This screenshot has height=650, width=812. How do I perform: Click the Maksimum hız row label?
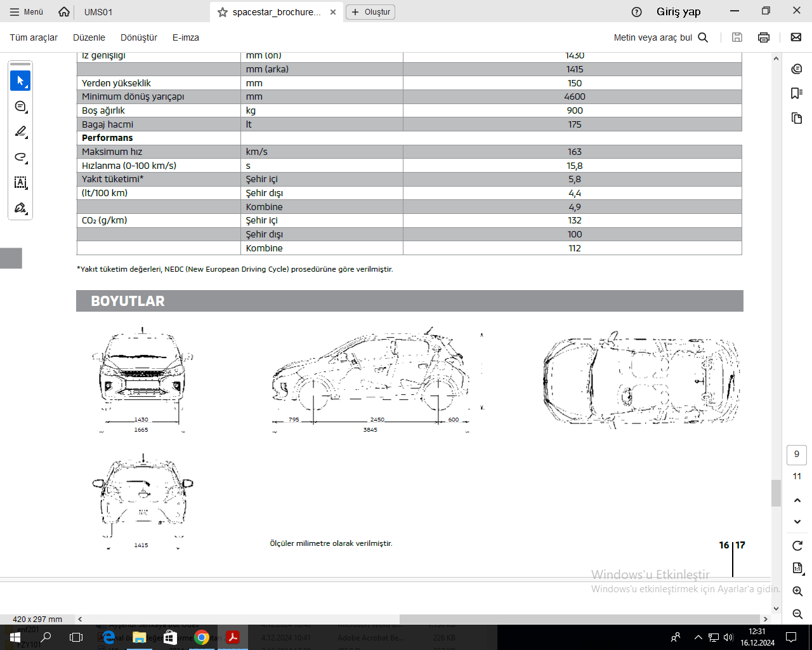[112, 152]
